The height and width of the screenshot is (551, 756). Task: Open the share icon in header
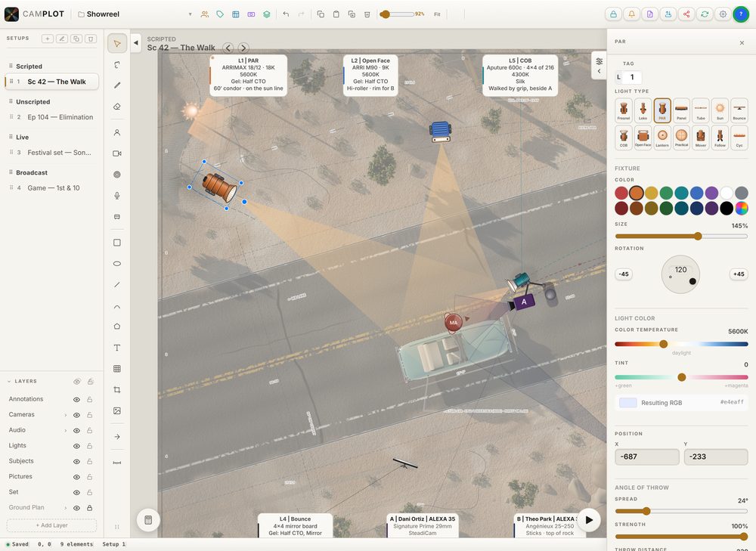(x=686, y=14)
